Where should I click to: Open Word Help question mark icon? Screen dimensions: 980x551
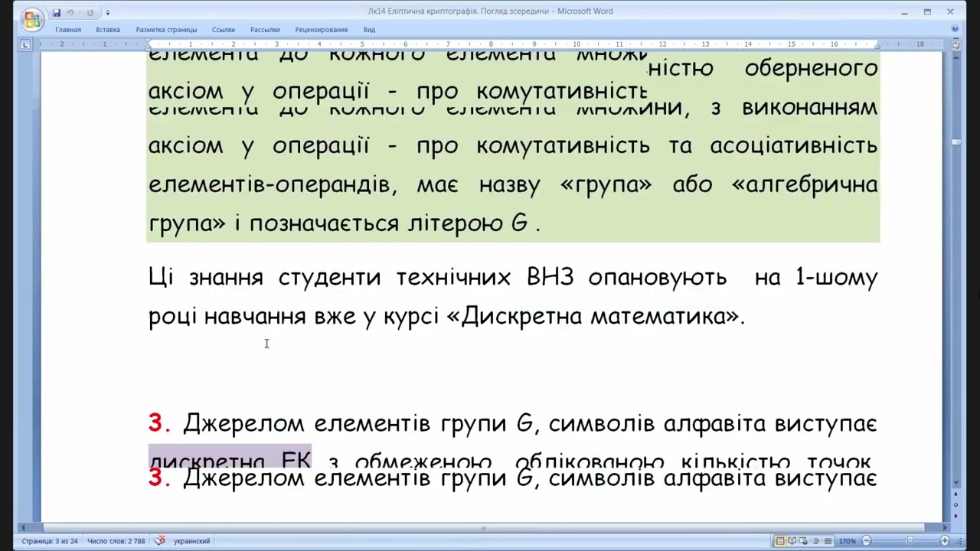955,29
